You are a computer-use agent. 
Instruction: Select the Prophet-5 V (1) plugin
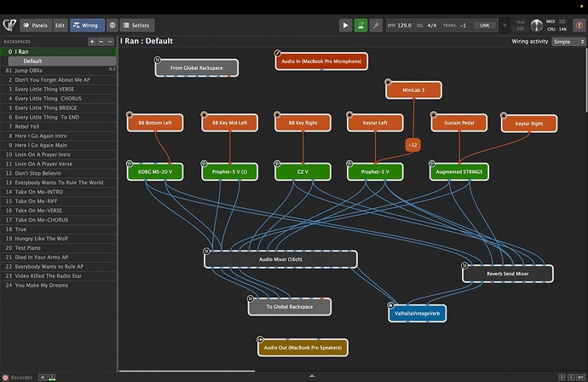point(229,172)
